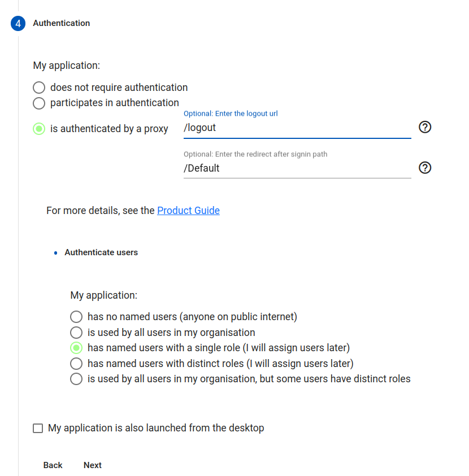The height and width of the screenshot is (476, 469).
Task: Open the Product Guide link
Action: click(188, 211)
